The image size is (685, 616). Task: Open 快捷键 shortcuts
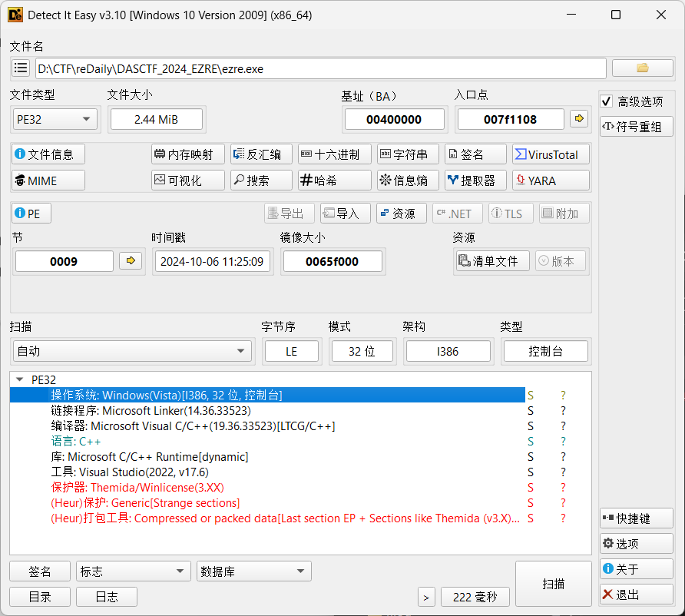[x=637, y=518]
